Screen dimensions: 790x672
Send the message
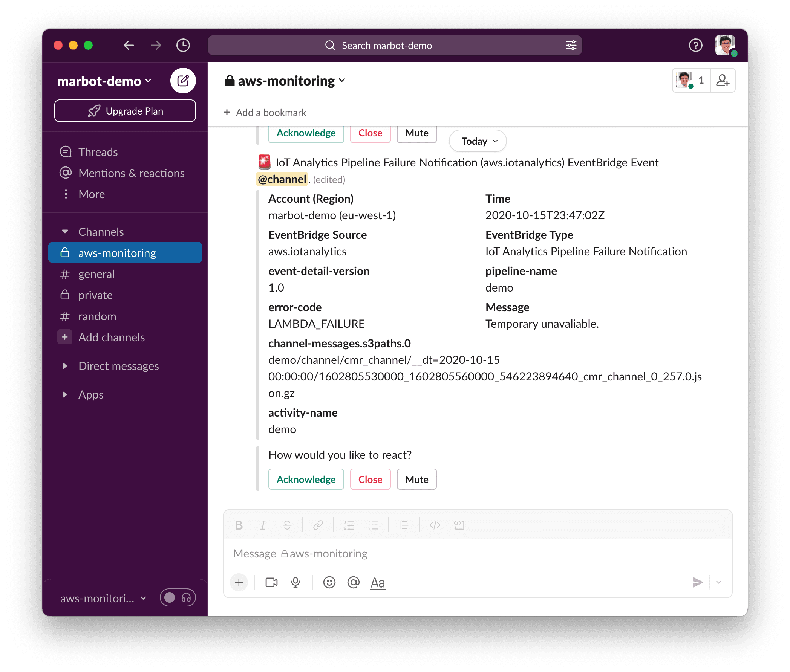[697, 582]
